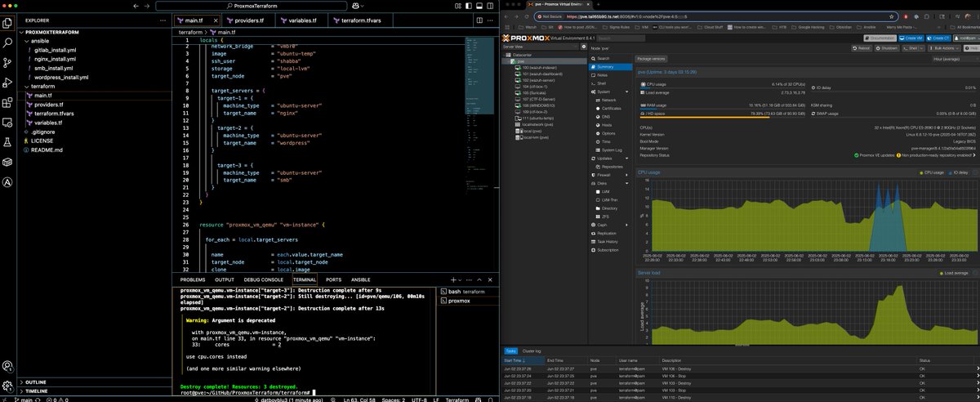Expand the OUTLINE section
The height and width of the screenshot is (402, 980).
(94, 382)
